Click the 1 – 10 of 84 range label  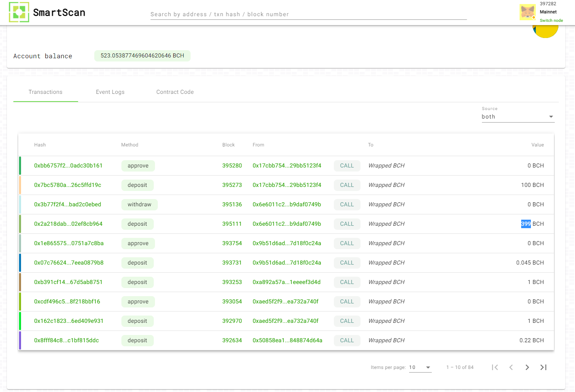pyautogui.click(x=460, y=367)
